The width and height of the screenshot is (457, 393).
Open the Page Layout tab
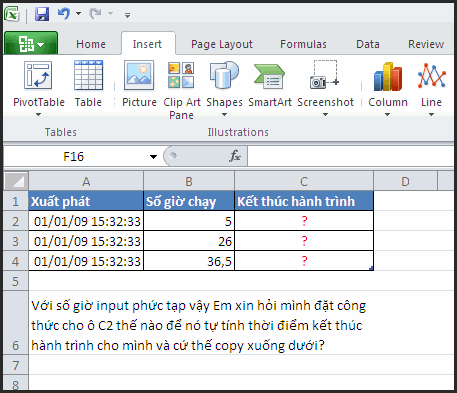click(222, 44)
